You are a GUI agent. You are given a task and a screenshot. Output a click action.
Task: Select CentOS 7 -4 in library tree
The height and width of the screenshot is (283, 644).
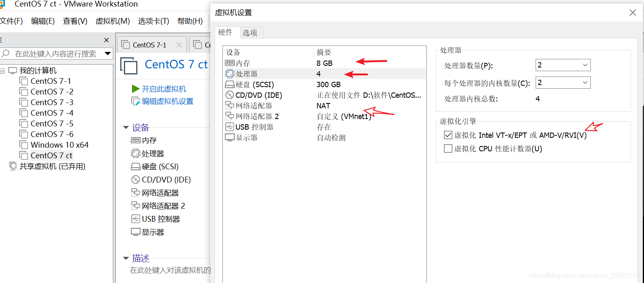[x=52, y=113]
